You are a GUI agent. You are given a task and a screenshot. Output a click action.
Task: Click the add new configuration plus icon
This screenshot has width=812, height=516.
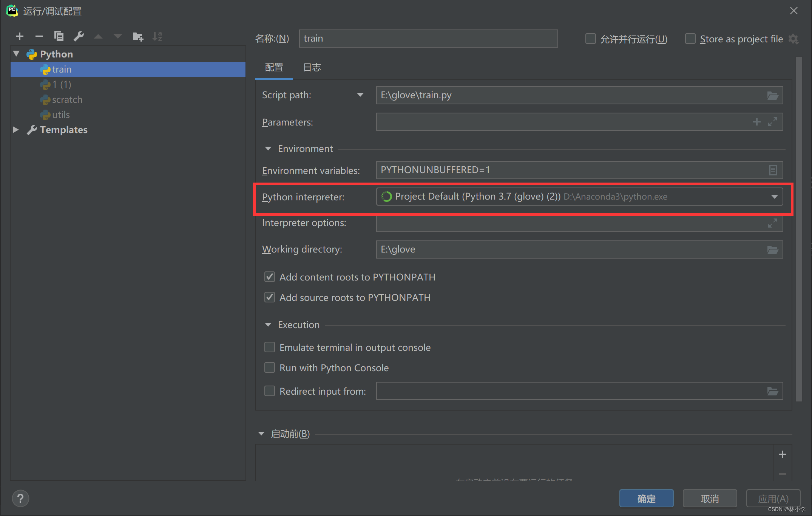pyautogui.click(x=20, y=36)
